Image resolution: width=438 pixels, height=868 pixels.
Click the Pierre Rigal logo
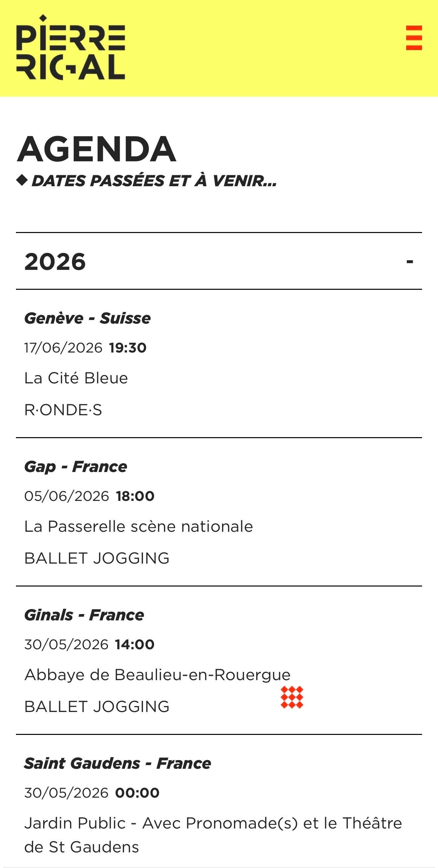tap(71, 48)
